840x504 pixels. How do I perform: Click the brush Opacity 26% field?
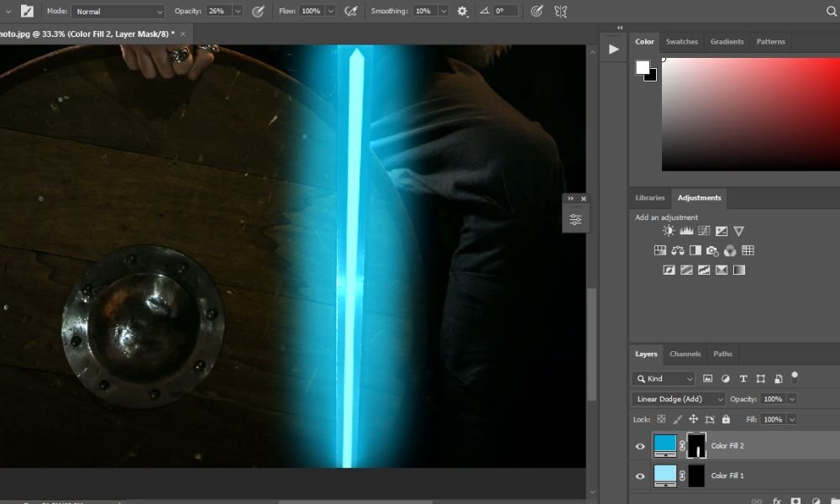(x=219, y=11)
